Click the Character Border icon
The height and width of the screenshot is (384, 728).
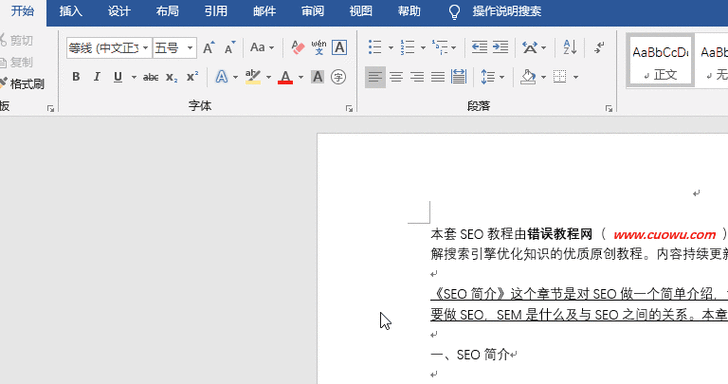pyautogui.click(x=339, y=47)
